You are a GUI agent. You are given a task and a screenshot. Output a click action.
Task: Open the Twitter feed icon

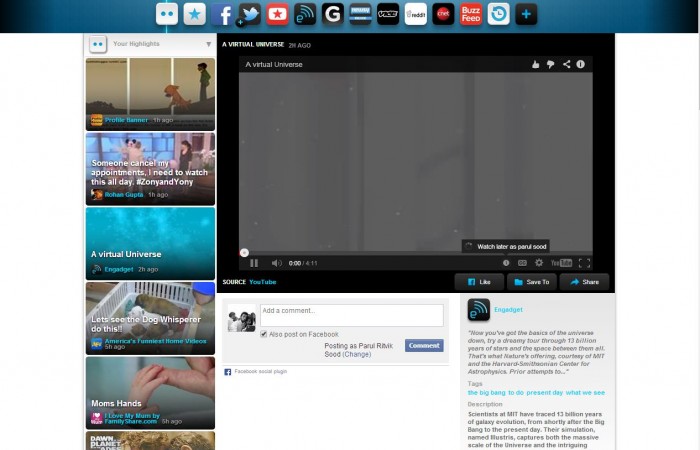[250, 14]
